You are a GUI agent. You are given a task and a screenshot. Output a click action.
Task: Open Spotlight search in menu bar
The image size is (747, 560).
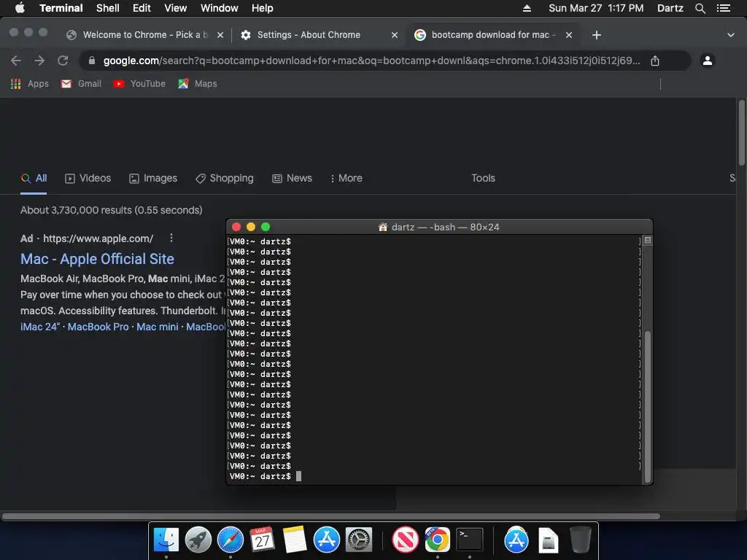tap(700, 8)
